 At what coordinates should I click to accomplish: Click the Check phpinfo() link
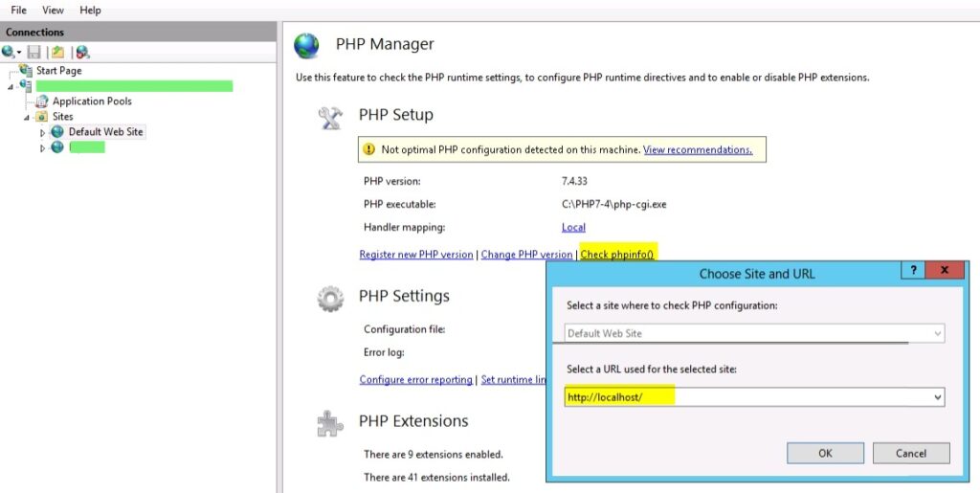tap(617, 255)
